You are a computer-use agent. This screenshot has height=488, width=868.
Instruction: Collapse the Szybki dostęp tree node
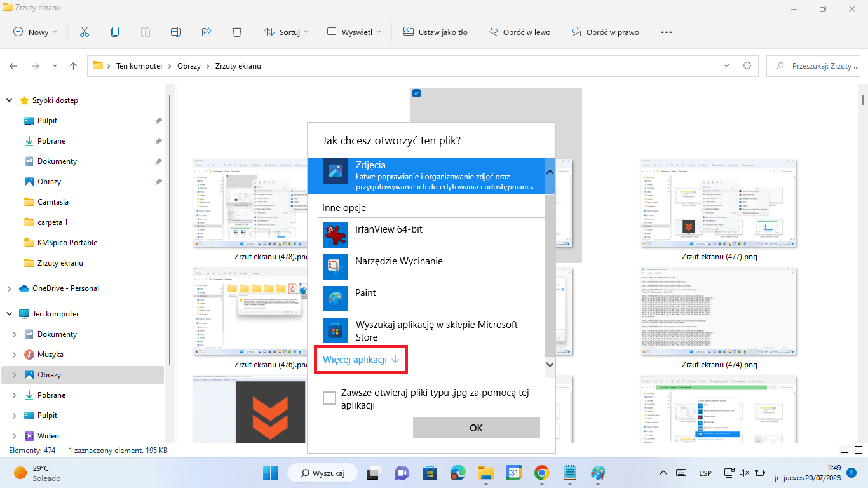pos(9,100)
